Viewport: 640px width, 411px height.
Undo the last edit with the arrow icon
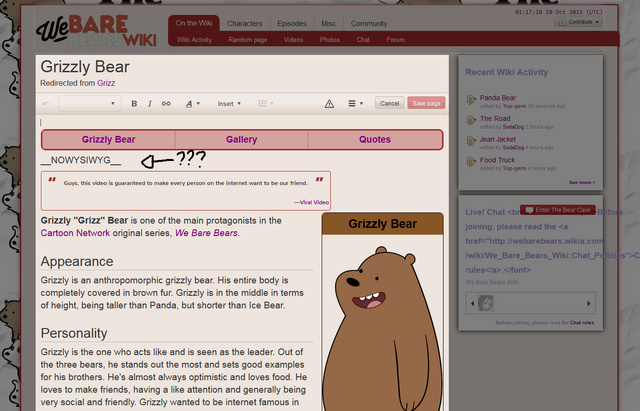pos(46,104)
